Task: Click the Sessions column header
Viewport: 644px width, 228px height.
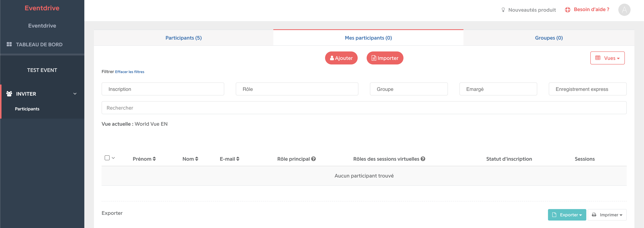Action: point(585,159)
